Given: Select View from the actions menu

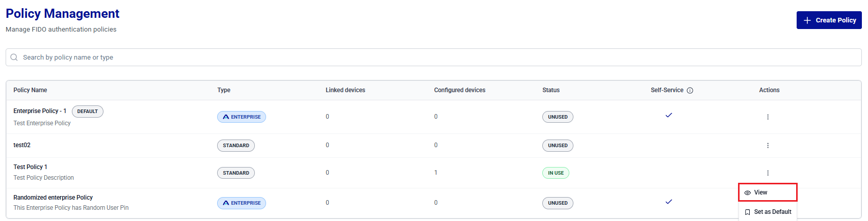Looking at the screenshot, I should (x=768, y=192).
